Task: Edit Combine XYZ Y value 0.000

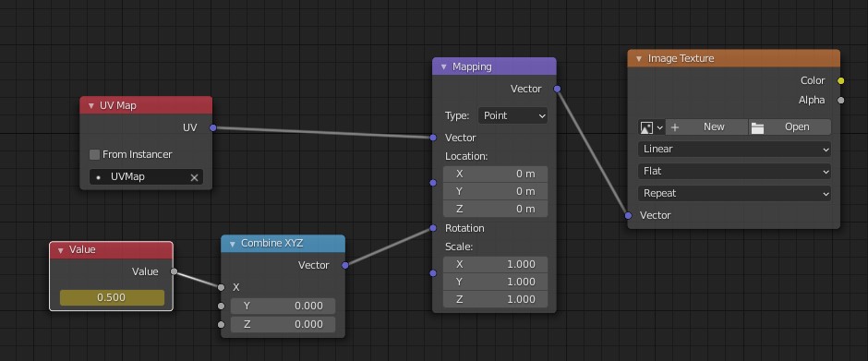Action: [283, 306]
